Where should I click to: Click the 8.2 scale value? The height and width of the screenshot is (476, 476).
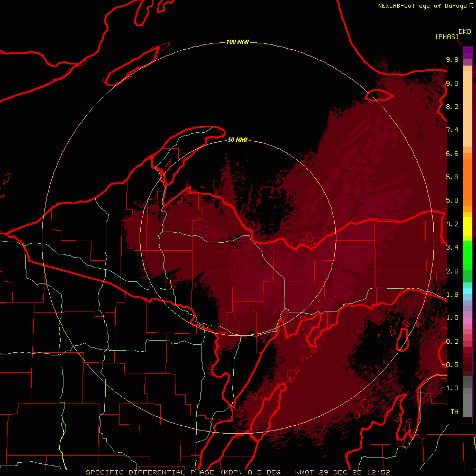[x=452, y=106]
